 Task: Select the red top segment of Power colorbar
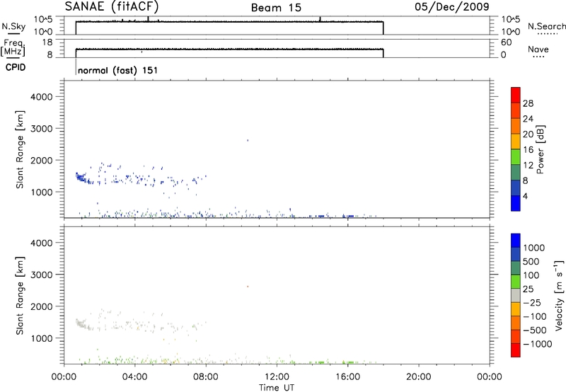516,95
